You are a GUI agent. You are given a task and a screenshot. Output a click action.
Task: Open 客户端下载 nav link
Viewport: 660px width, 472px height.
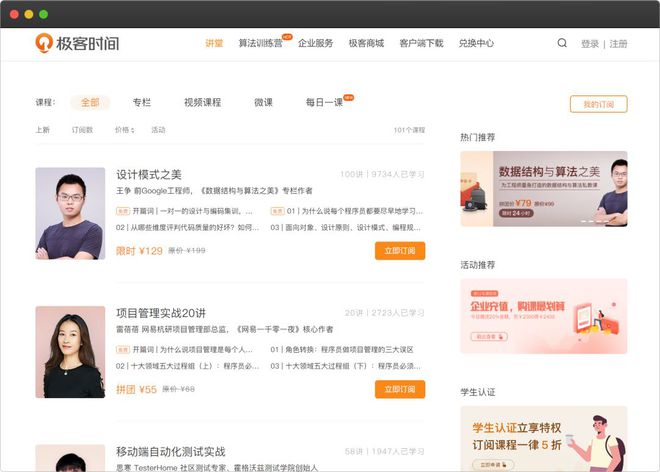pyautogui.click(x=421, y=43)
